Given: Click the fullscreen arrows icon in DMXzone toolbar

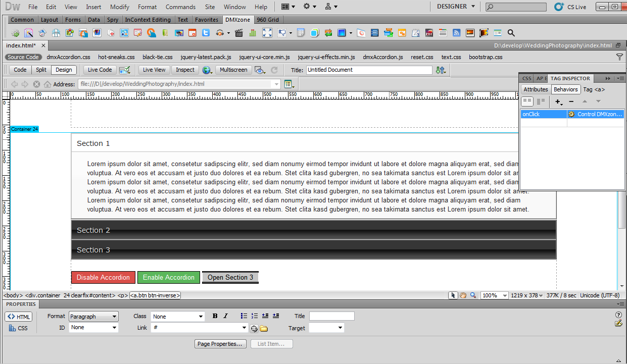Looking at the screenshot, I should click(267, 33).
